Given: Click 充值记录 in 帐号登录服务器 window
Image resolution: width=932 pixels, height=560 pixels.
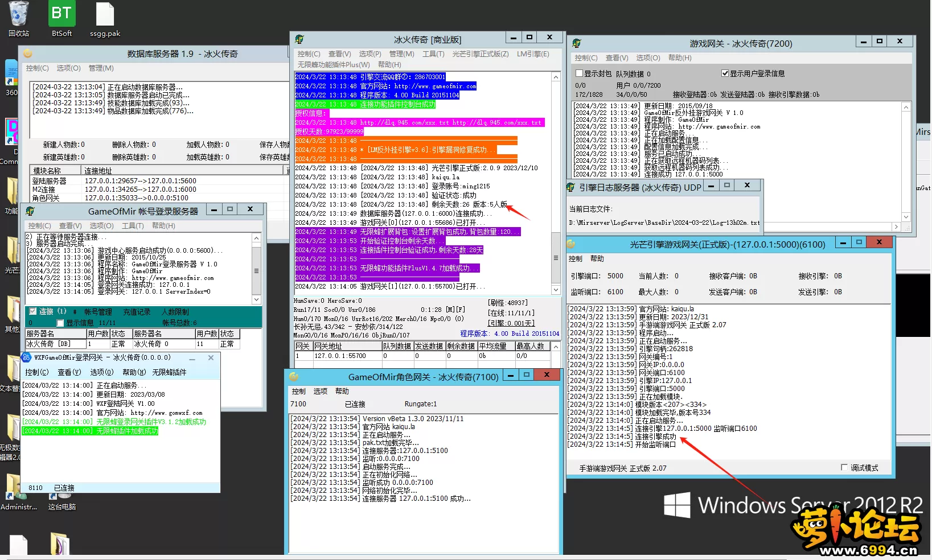Looking at the screenshot, I should 137,312.
